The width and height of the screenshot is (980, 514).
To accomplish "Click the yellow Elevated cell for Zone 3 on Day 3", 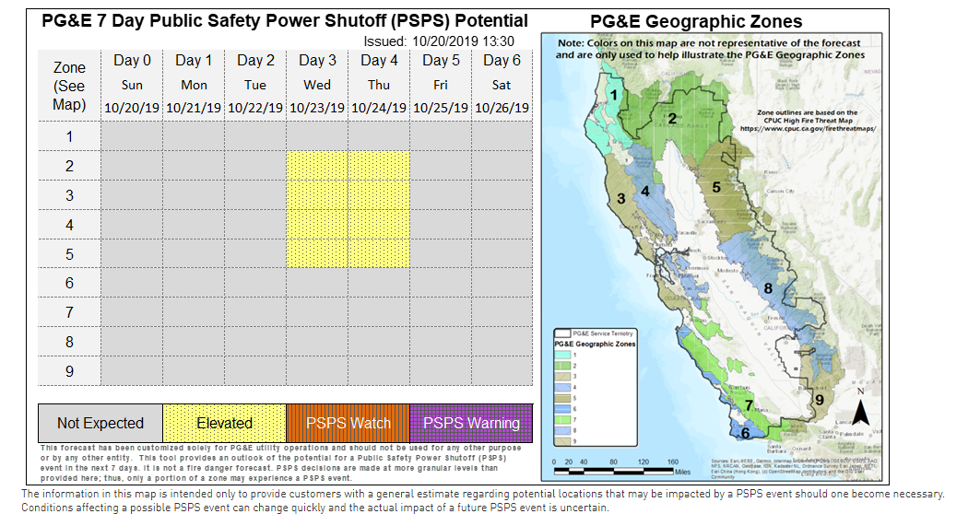I will (317, 195).
